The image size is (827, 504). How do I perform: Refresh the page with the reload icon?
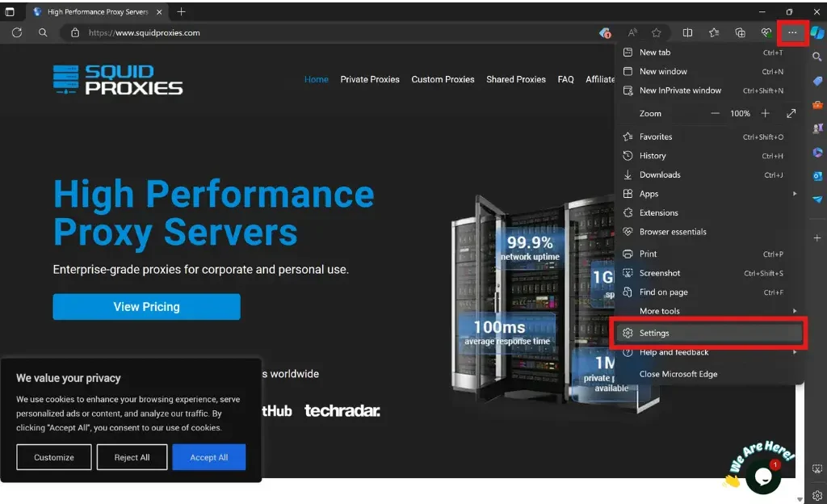tap(17, 32)
